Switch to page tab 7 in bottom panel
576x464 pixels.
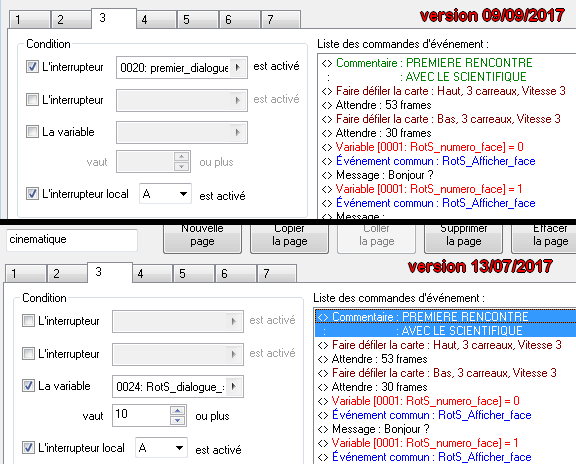(x=277, y=274)
